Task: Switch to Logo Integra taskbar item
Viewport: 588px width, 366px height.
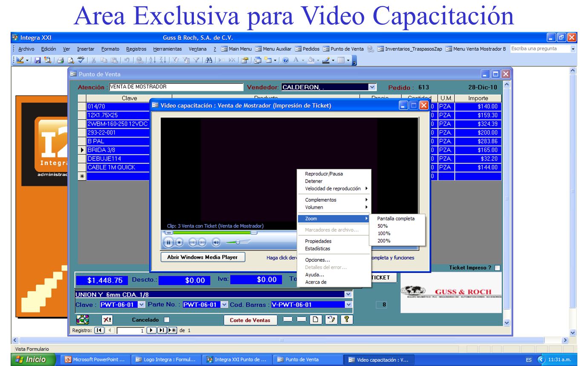Action: click(x=166, y=360)
